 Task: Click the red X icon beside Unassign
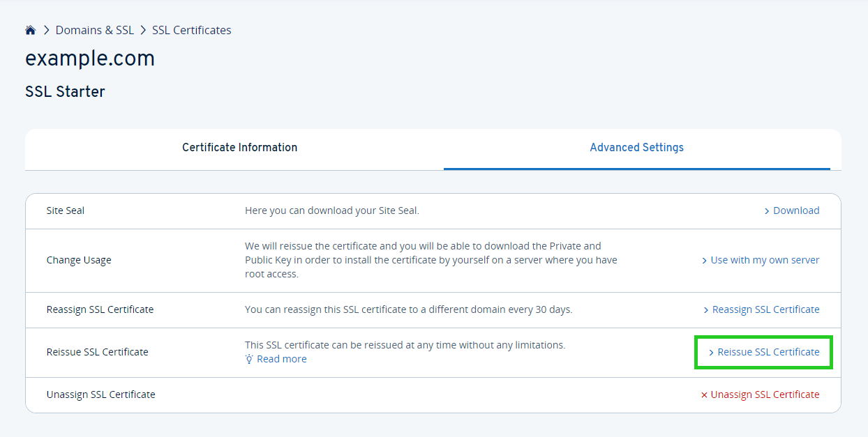704,395
